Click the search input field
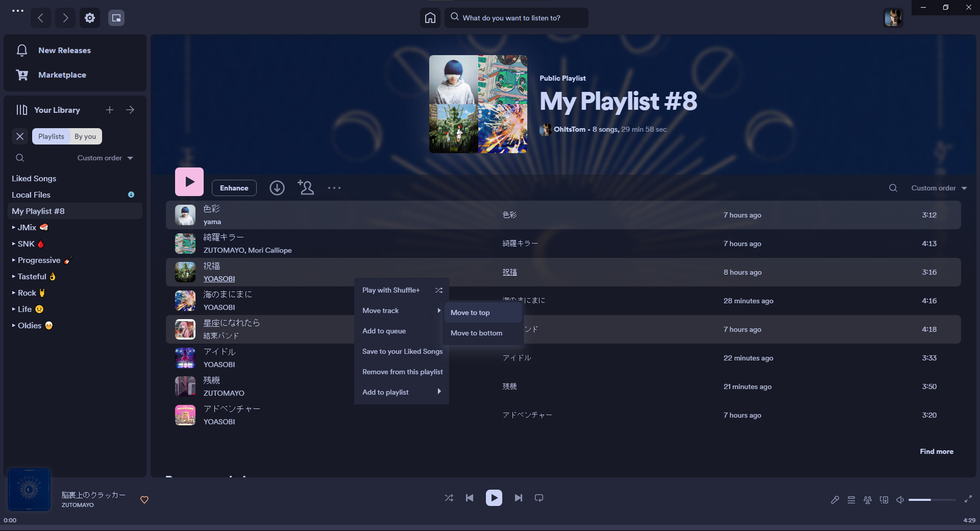The image size is (980, 531). (x=517, y=18)
